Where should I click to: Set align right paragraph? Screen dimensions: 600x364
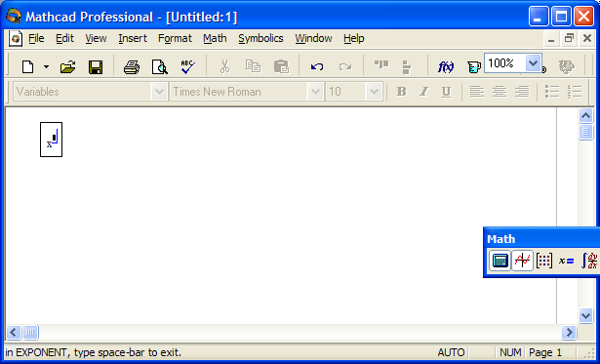coord(522,92)
